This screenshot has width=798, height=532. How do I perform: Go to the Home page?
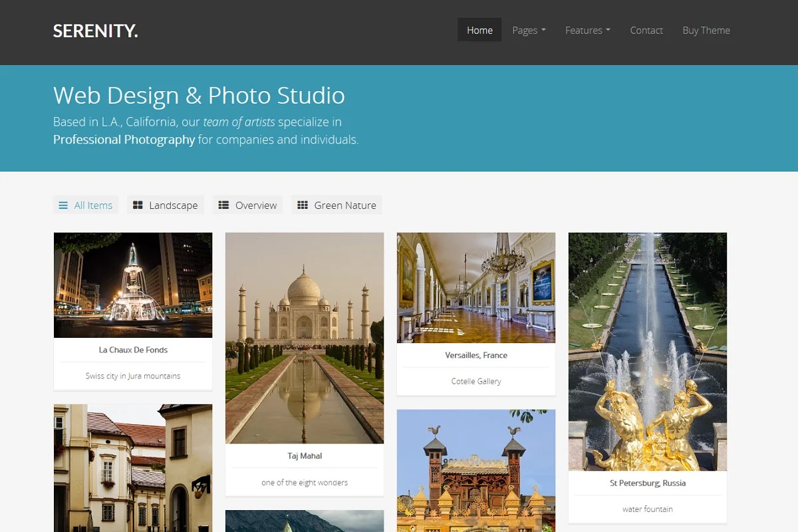click(x=479, y=31)
